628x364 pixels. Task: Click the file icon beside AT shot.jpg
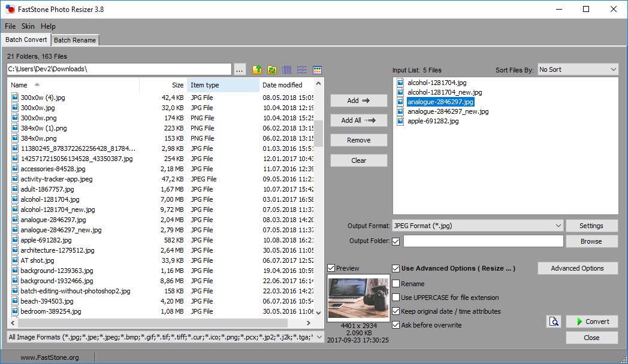coord(15,260)
